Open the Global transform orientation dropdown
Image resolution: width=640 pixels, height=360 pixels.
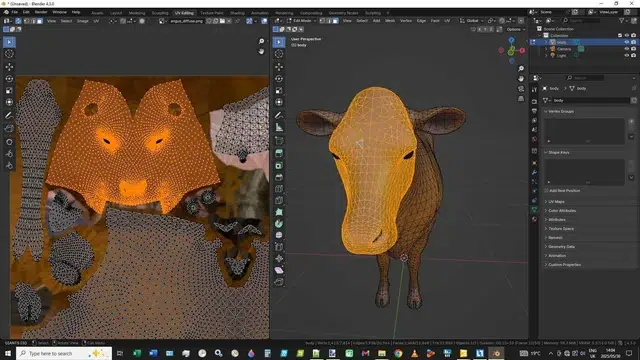click(x=472, y=21)
